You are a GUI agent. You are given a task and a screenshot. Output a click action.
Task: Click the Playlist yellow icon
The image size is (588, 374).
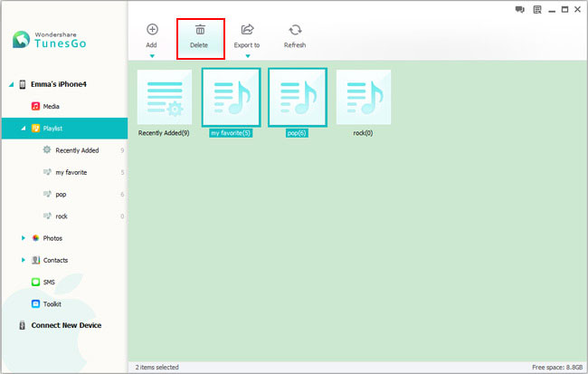point(35,129)
